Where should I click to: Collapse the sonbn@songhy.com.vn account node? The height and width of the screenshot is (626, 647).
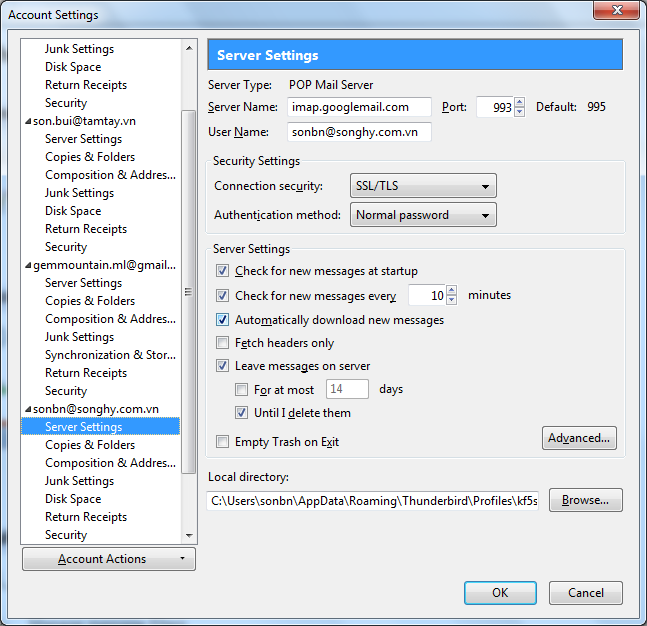click(28, 409)
